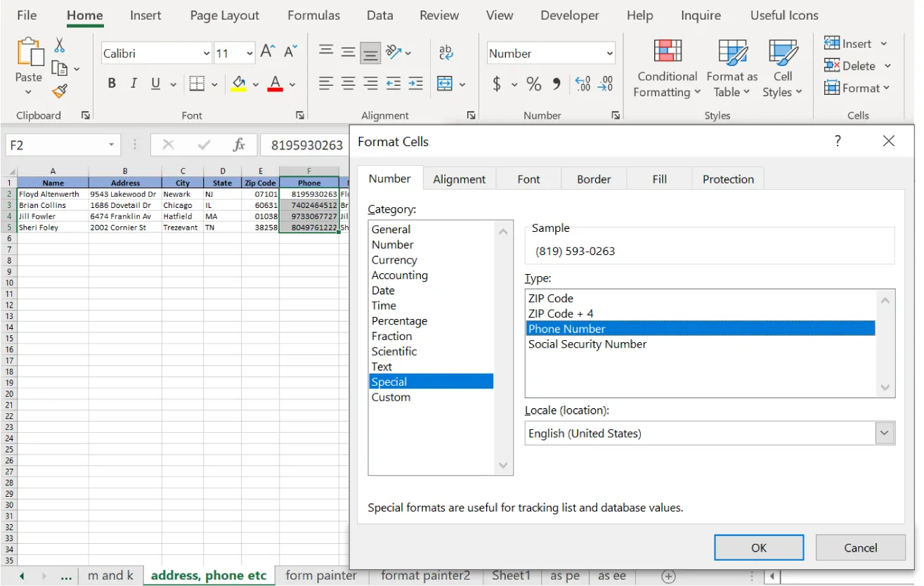Image resolution: width=924 pixels, height=586 pixels.
Task: Apply Percent Style from the Number group
Action: (x=533, y=84)
